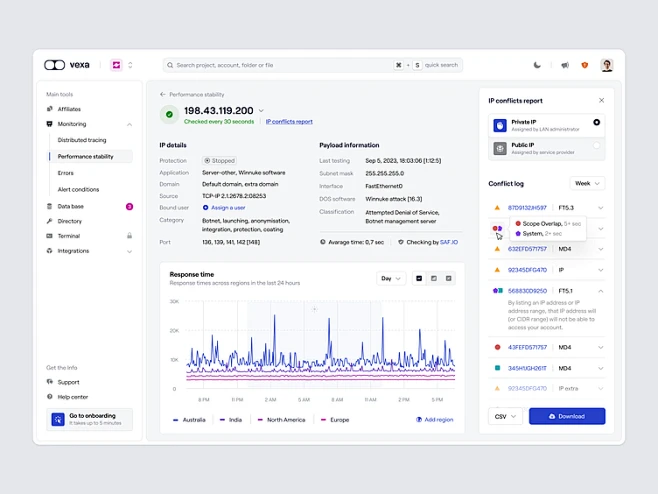Open Integrations in the sidebar
The height and width of the screenshot is (494, 658).
[73, 251]
